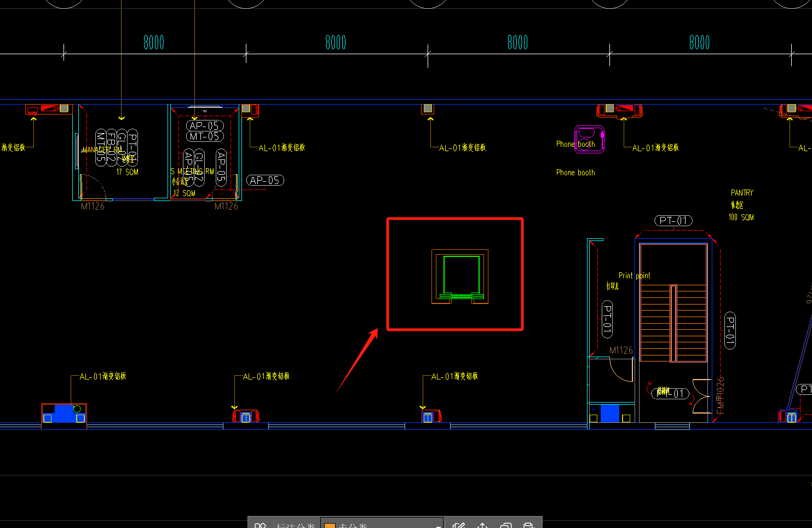This screenshot has height=528, width=812.
Task: Click the standalone AP-05 material tag
Action: coord(265,180)
